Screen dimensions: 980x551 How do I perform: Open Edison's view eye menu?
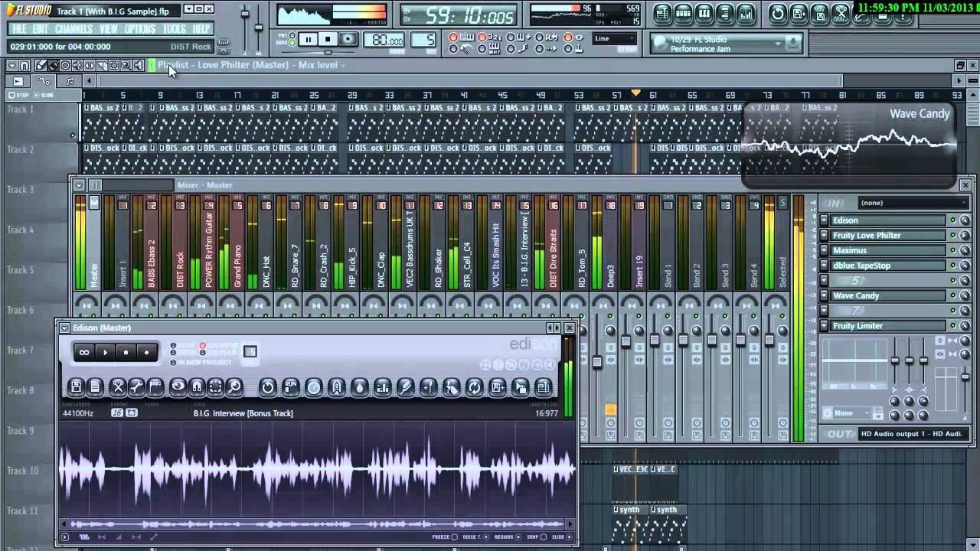pos(178,387)
